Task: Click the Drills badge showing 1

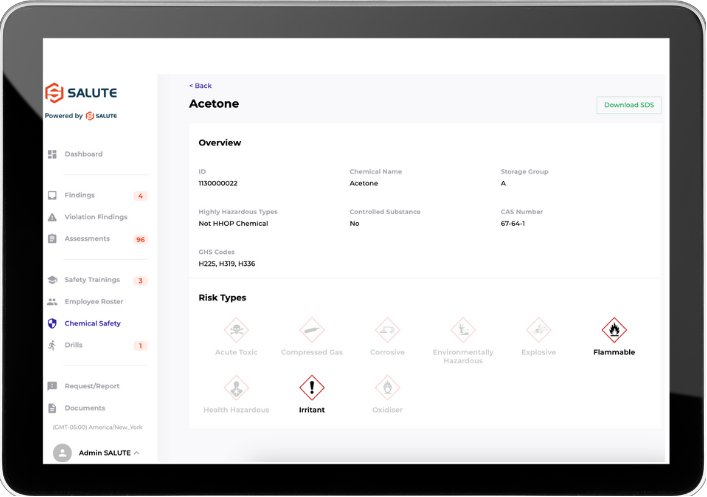Action: pos(140,346)
